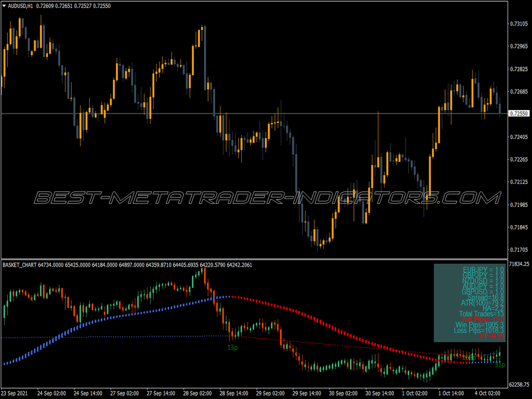
Task: Click the Total Trades=13 readout
Action: [x=482, y=314]
